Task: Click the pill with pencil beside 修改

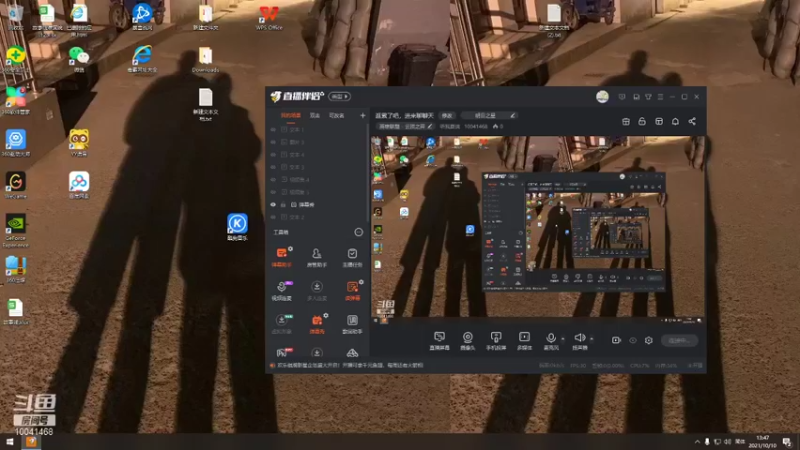Action: [489, 115]
